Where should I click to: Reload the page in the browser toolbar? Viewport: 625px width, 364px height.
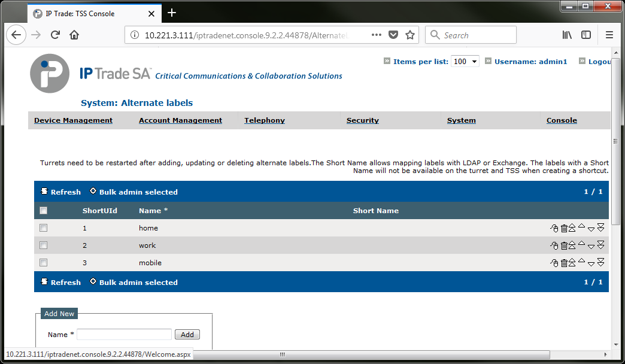click(56, 35)
